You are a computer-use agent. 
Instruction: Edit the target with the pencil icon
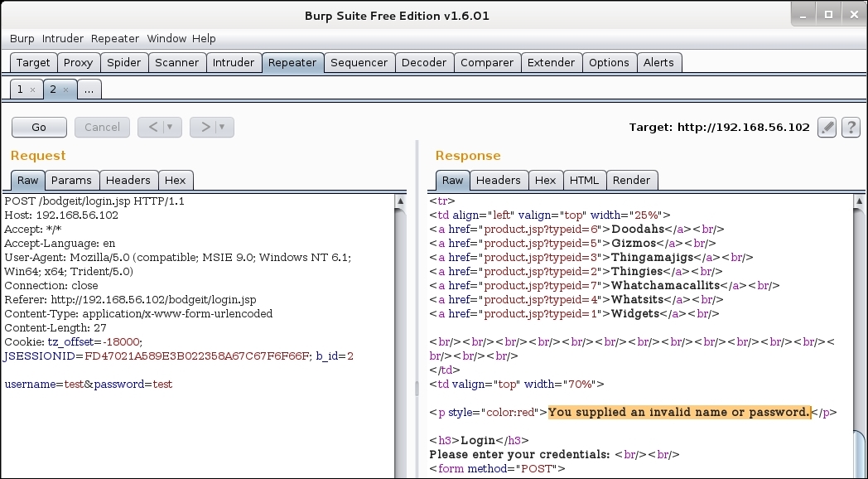click(827, 128)
